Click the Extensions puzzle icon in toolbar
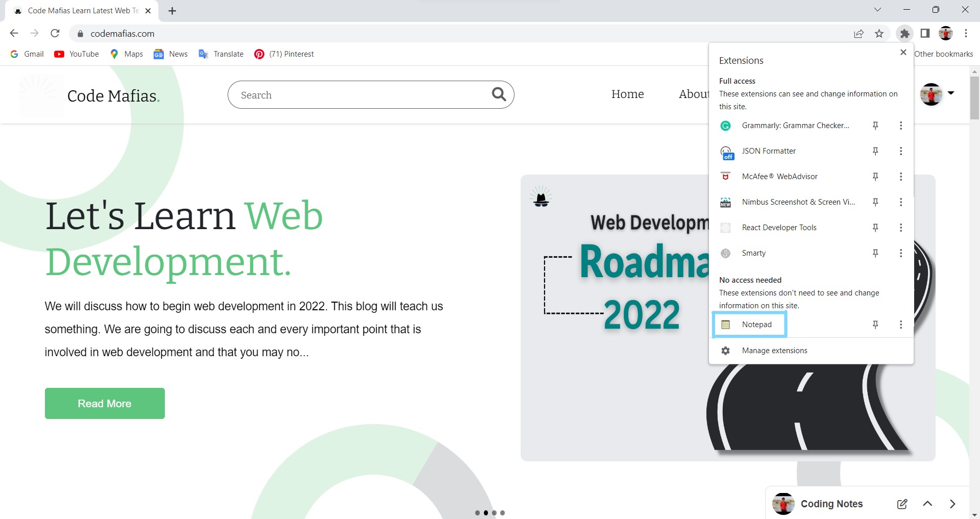This screenshot has height=519, width=980. coord(905,34)
